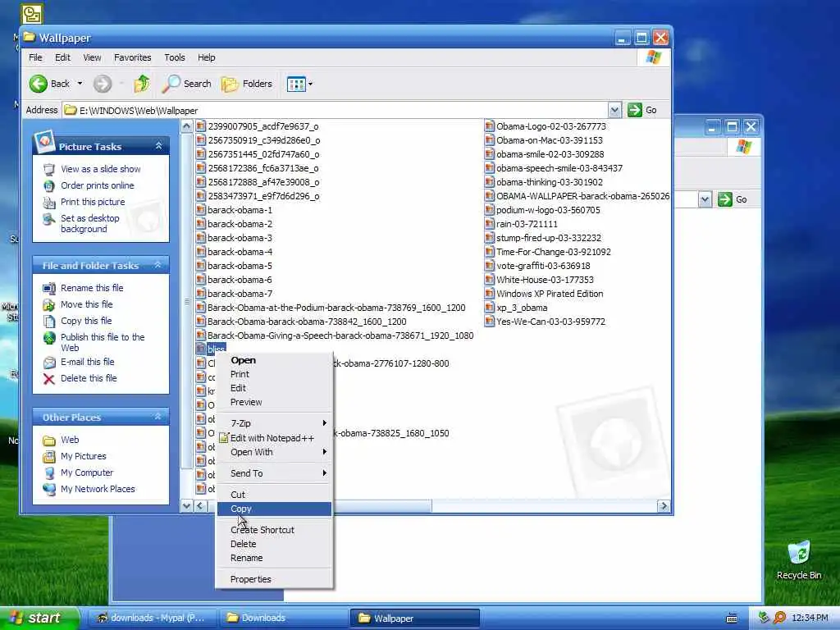Click icon of White-House-03-177353 file
This screenshot has height=630, width=840.
pyautogui.click(x=489, y=280)
